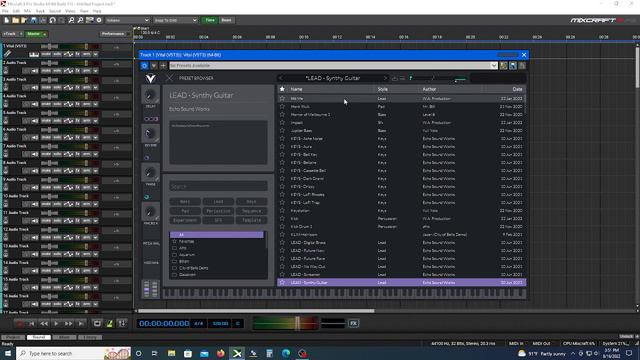The height and width of the screenshot is (360, 640).
Task: Favorite the Impact preset star
Action: (282, 122)
